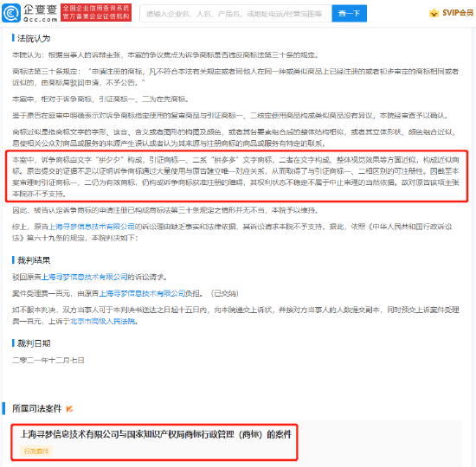The height and width of the screenshot is (467, 476).
Task: Open 上海寻梦信息技术有限公司 link after 驳回原告
Action: 84,277
